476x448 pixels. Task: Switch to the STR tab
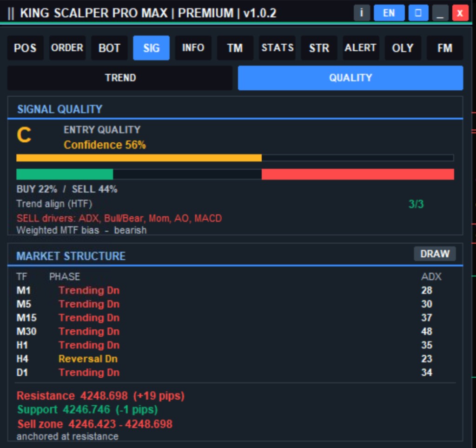[x=319, y=48]
